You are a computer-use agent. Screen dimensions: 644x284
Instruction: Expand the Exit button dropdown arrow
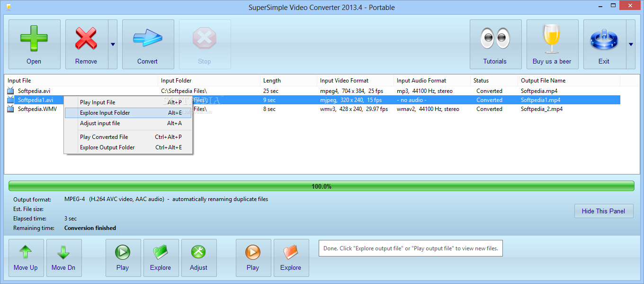tap(631, 44)
